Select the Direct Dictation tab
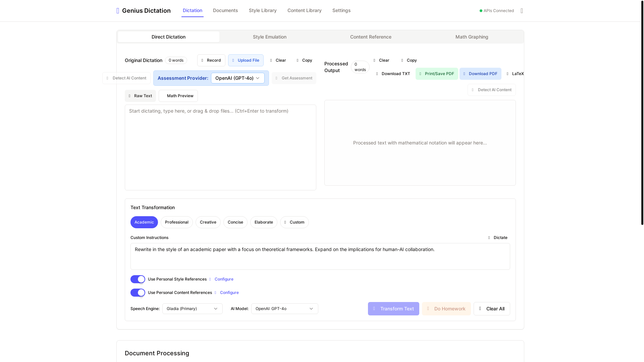Screen dimensions: 644x362 pos(169,37)
